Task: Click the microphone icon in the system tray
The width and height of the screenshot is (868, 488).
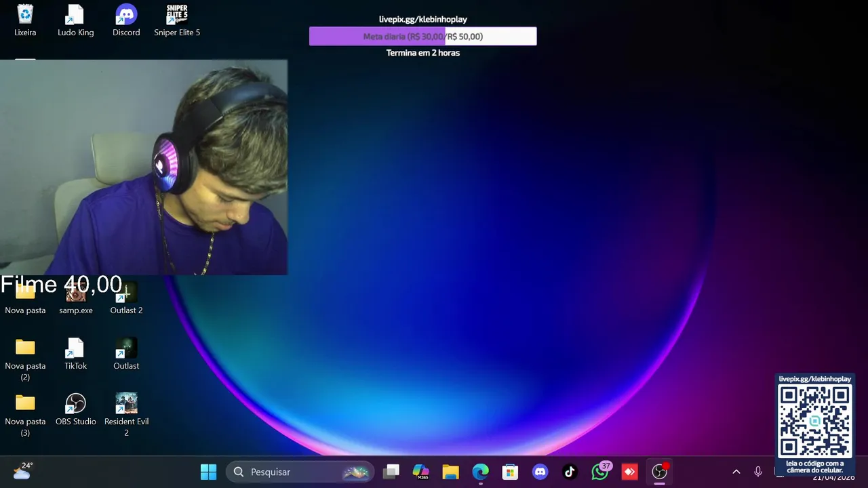Action: (758, 472)
